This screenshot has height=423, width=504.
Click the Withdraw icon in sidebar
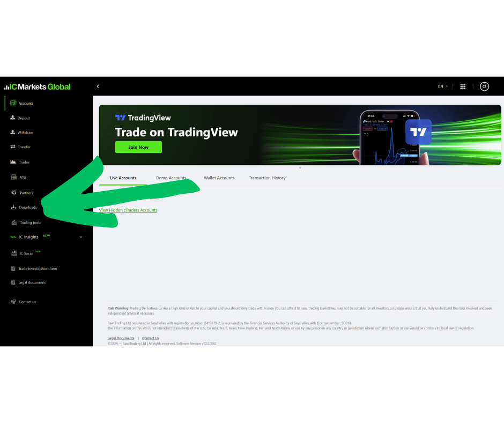tap(13, 132)
